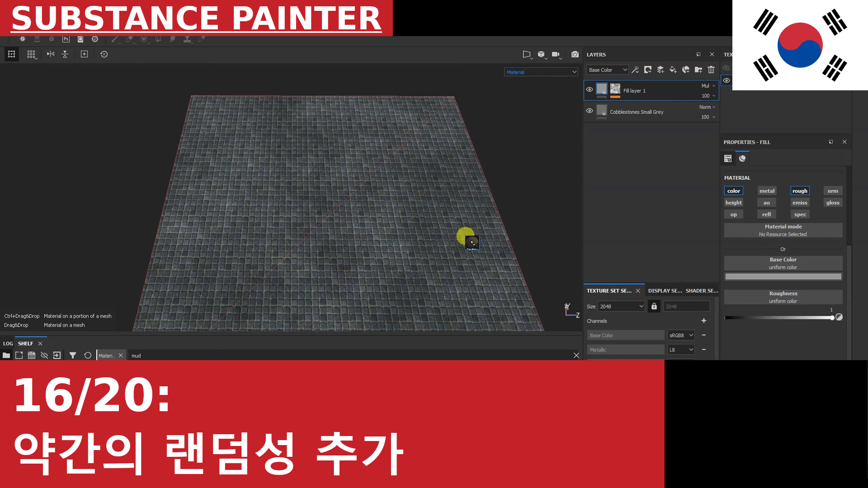
Task: Add a fill layer with bucket icon
Action: pyautogui.click(x=673, y=70)
